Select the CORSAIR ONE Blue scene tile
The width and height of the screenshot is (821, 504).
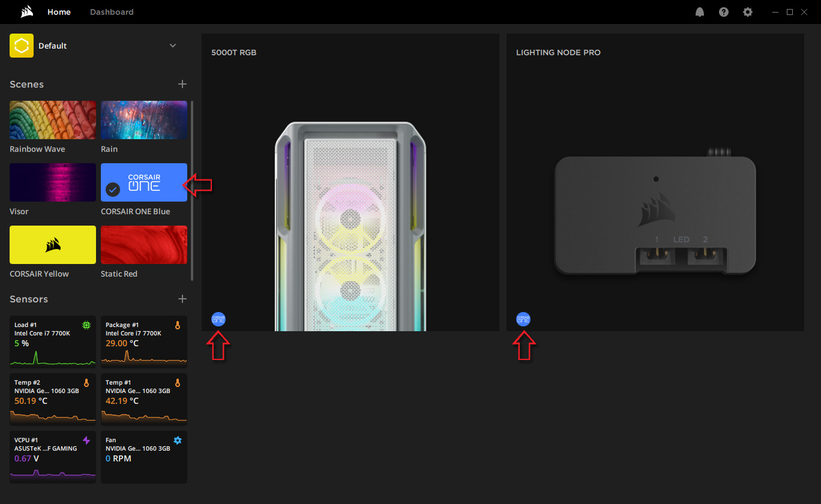point(144,182)
